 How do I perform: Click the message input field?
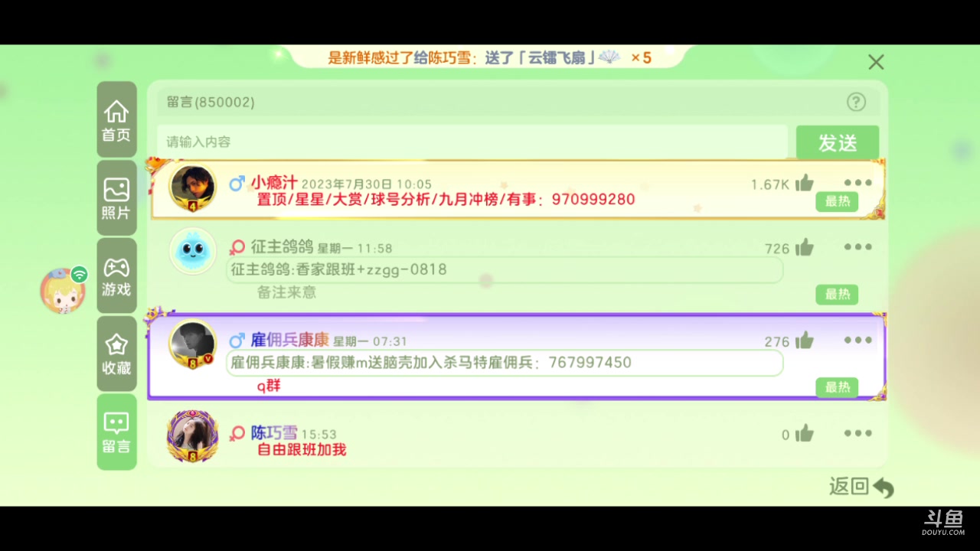point(472,142)
